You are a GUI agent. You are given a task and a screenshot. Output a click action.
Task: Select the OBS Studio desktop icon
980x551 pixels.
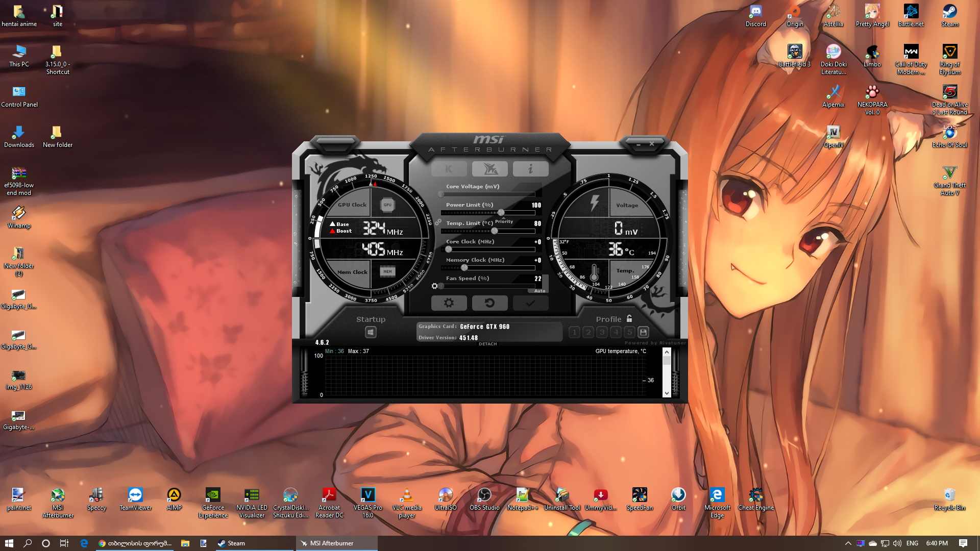click(484, 499)
